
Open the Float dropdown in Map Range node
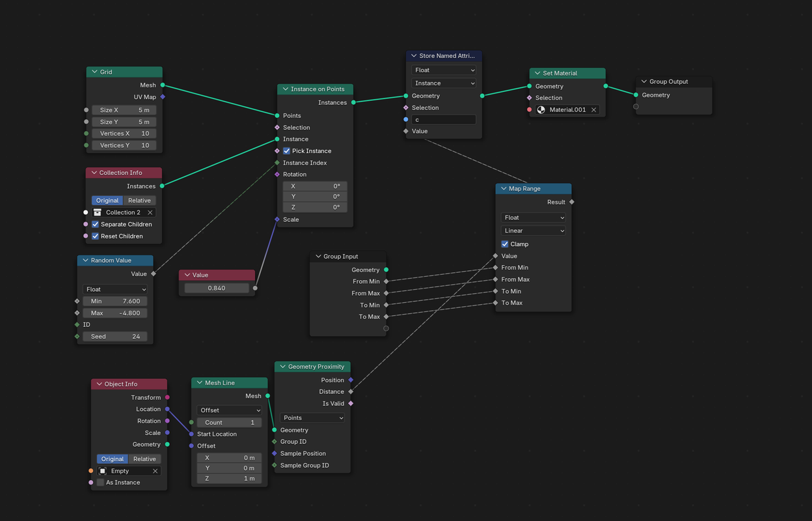[x=534, y=218]
